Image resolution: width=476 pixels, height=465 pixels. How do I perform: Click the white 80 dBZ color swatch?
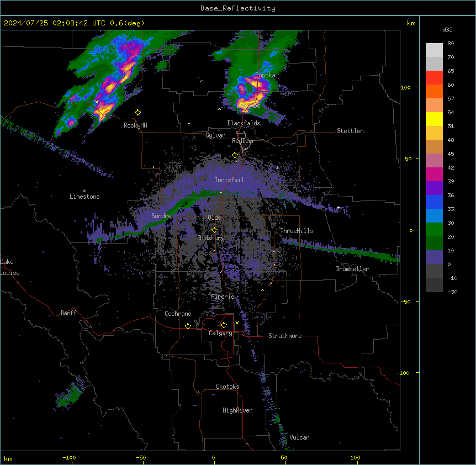(434, 50)
